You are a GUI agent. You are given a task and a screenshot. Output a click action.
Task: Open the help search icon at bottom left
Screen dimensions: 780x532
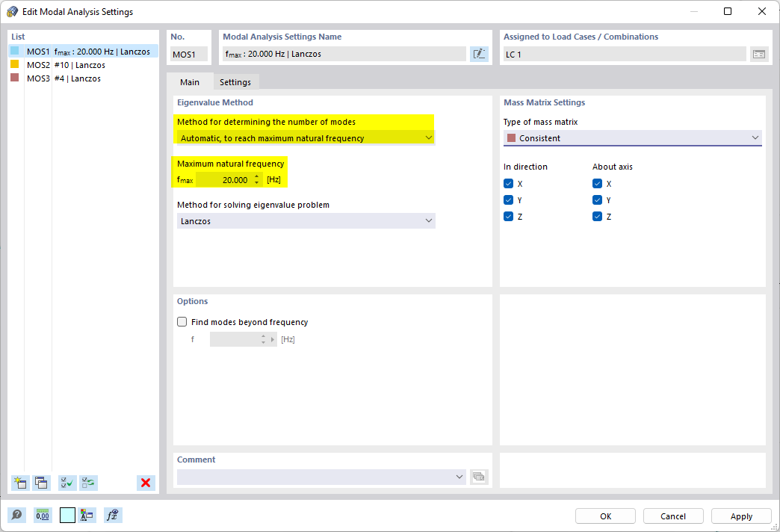pos(16,515)
